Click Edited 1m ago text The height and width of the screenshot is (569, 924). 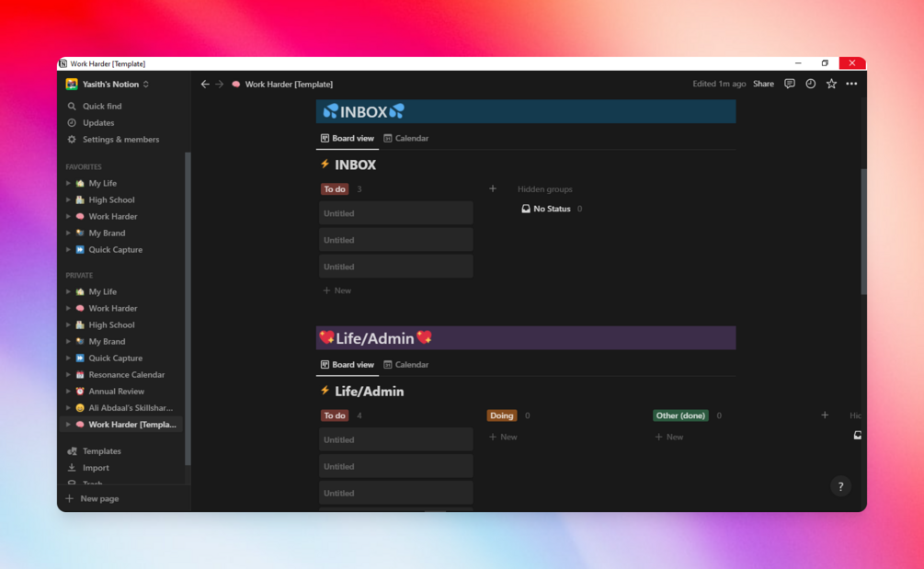(719, 84)
